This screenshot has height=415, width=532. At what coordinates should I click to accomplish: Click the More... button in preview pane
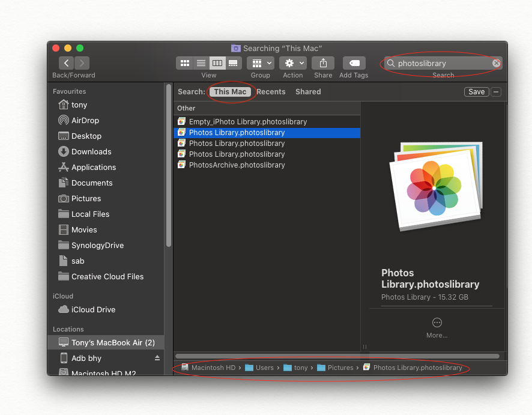(437, 328)
